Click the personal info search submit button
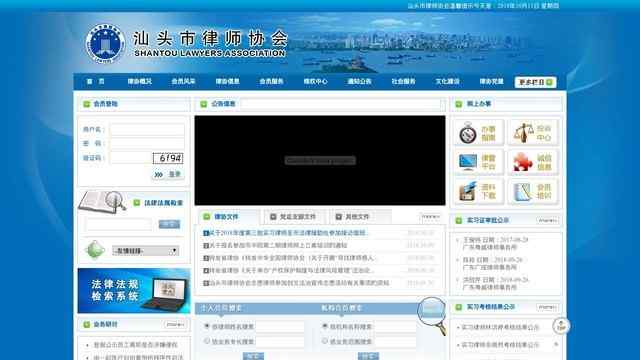The height and width of the screenshot is (360, 640). 253,356
